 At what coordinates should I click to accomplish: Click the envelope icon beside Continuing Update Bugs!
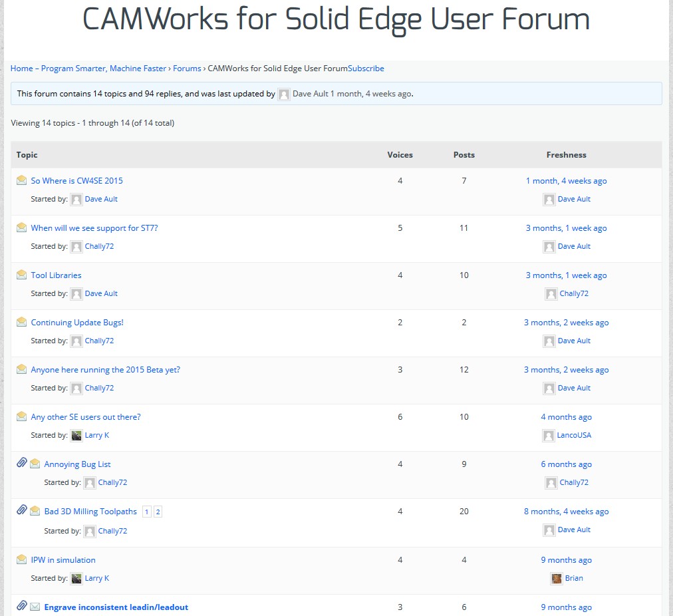pos(22,322)
